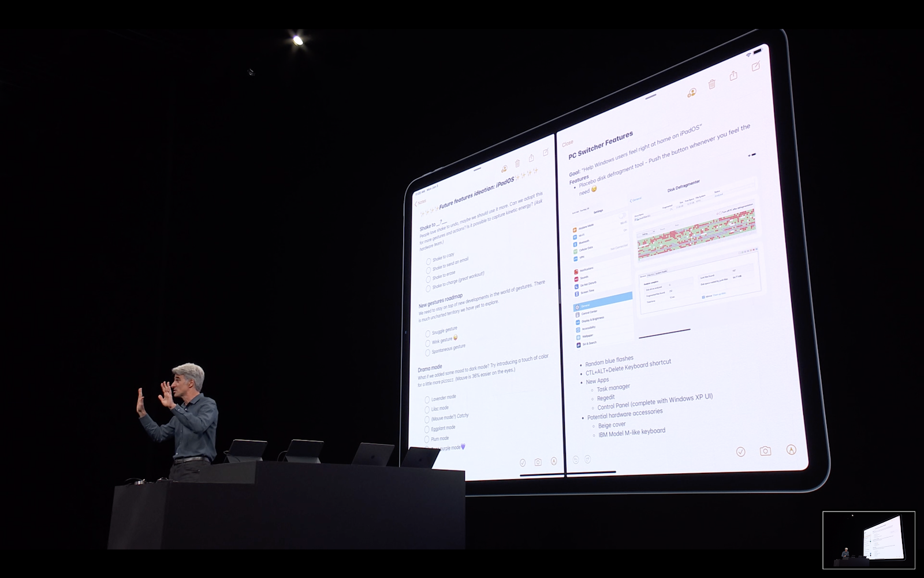Tap the 'Beige cover' sub-bullet

point(612,425)
